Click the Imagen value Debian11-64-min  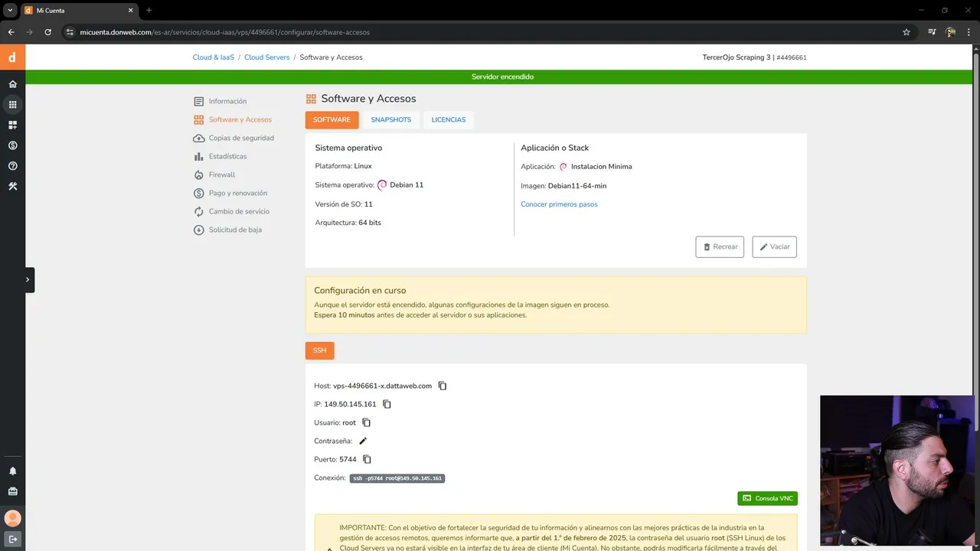click(577, 186)
